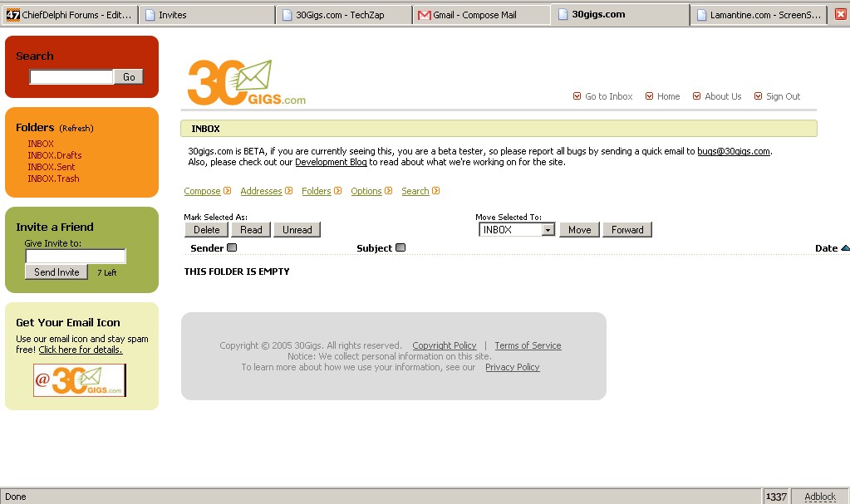This screenshot has height=504, width=850.
Task: Click the checkmark icon beside Go to Inbox
Action: coord(577,96)
